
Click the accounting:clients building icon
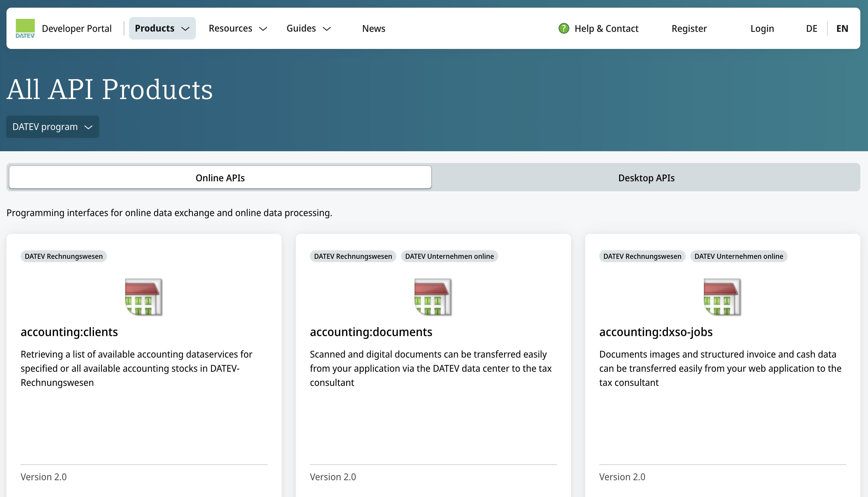(x=144, y=297)
